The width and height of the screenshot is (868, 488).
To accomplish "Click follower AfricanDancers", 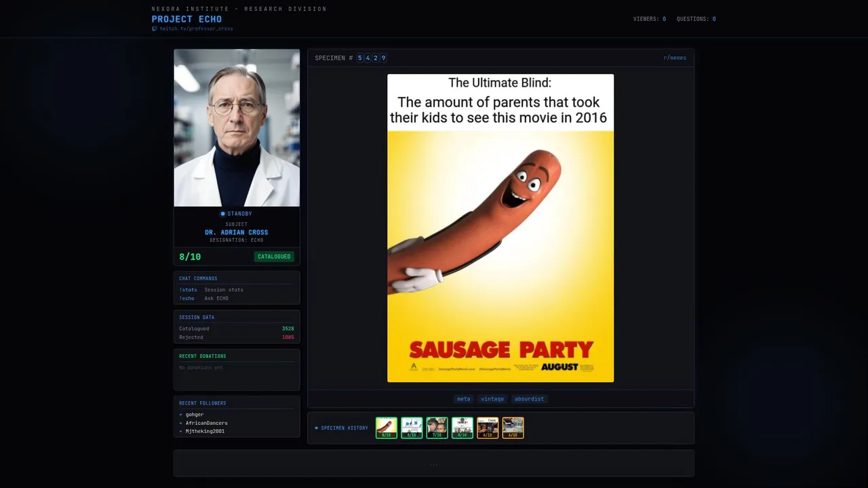I will coord(207,423).
